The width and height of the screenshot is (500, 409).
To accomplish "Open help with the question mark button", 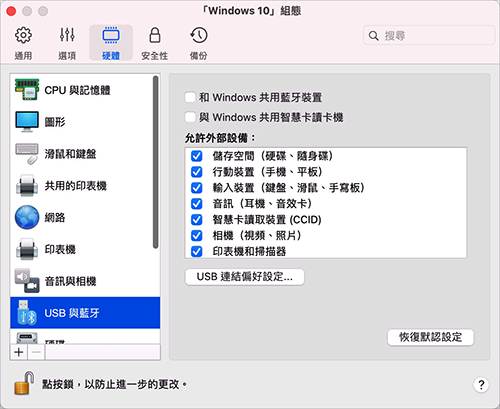I will click(x=481, y=385).
